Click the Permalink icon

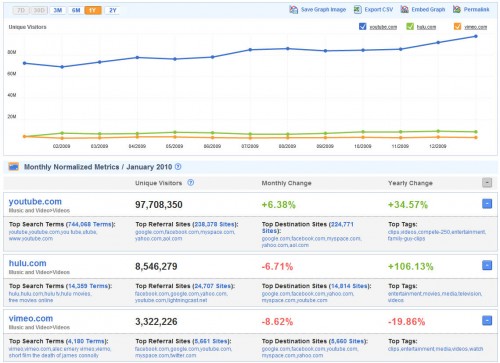(457, 10)
